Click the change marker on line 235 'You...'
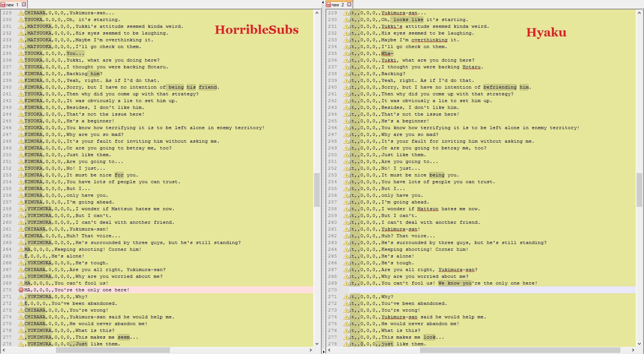Image resolution: width=644 pixels, height=354 pixels. [x=21, y=53]
